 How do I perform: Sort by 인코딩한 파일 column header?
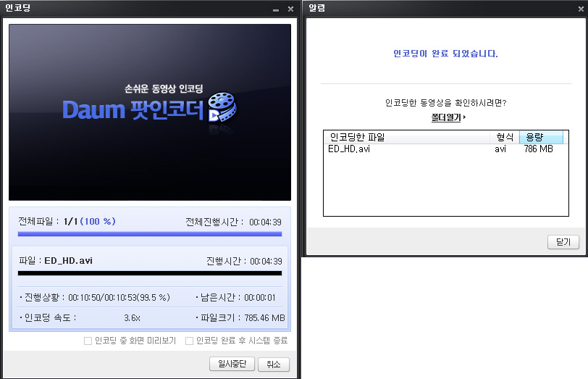click(406, 138)
